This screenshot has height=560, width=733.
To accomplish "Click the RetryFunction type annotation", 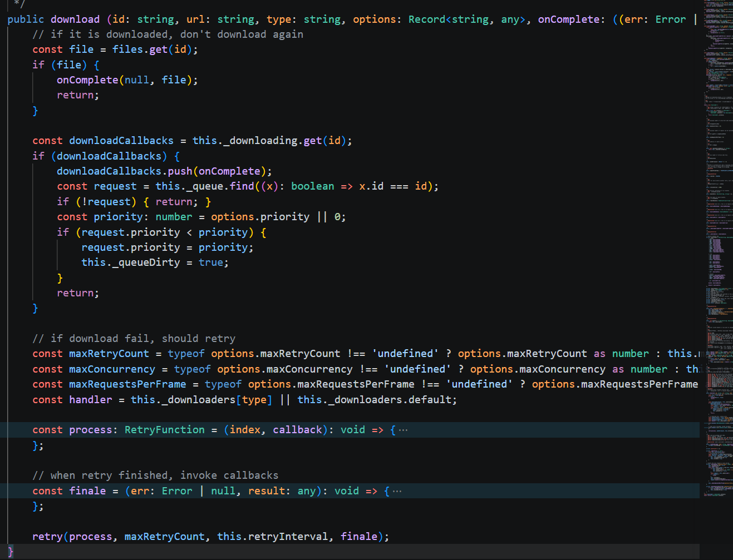I will coord(165,430).
